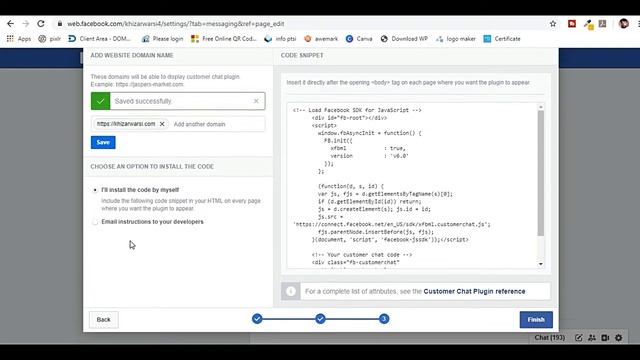Go back using the browser back arrow

(11, 24)
